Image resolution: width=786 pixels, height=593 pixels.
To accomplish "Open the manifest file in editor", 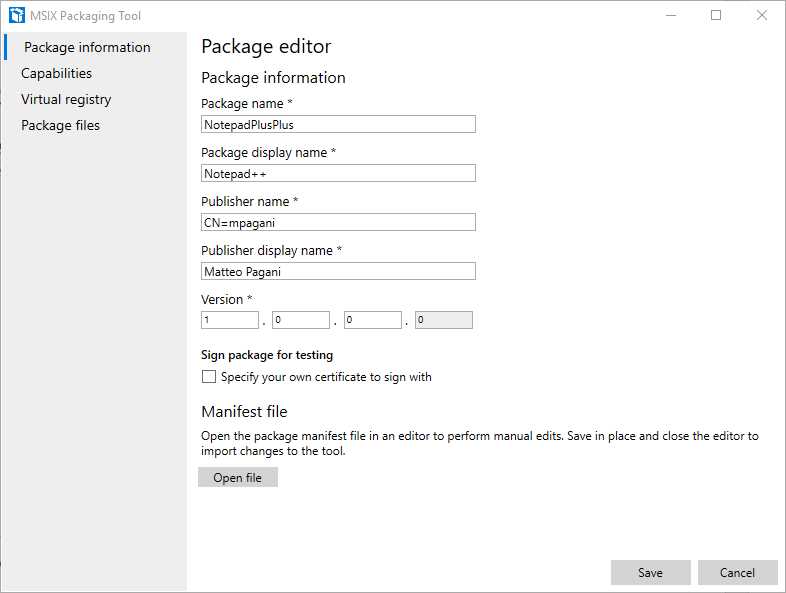I will 238,477.
